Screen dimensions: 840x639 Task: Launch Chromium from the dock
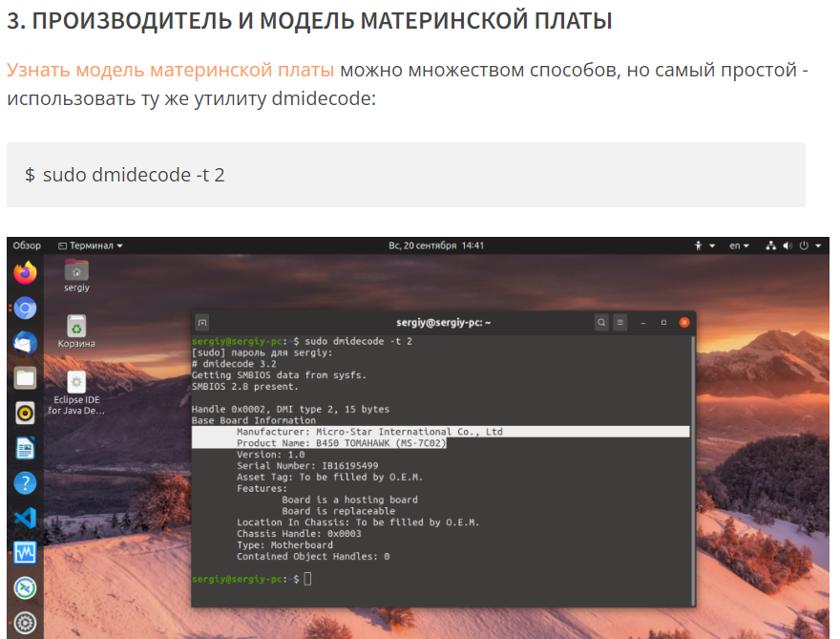(25, 309)
